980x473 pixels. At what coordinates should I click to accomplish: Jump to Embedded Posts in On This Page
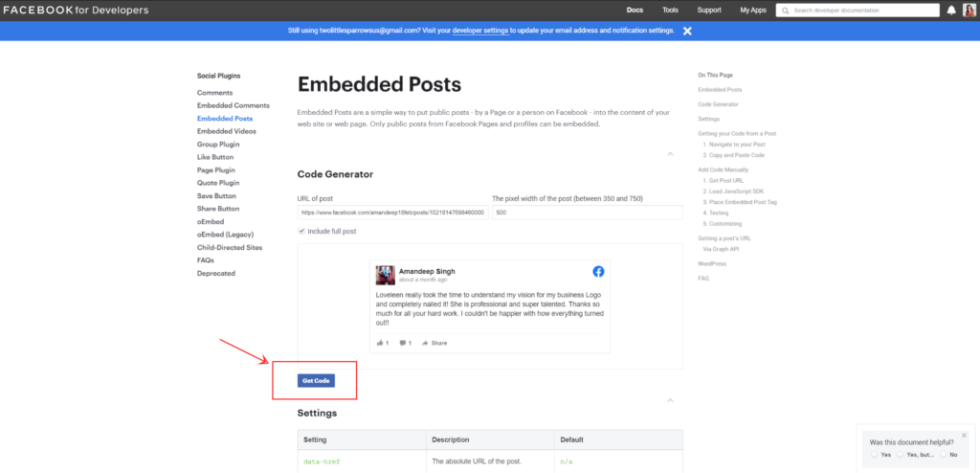coord(720,90)
